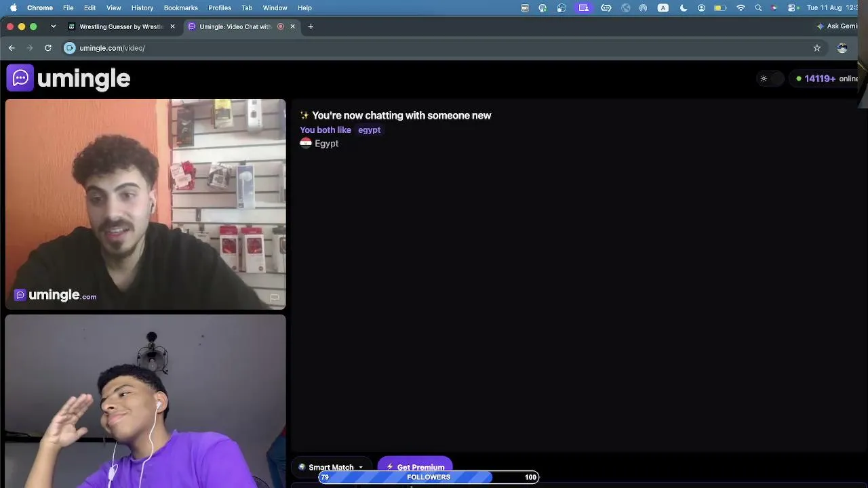Click the recording indicator on Umingle tab
The height and width of the screenshot is (488, 868).
pos(281,26)
